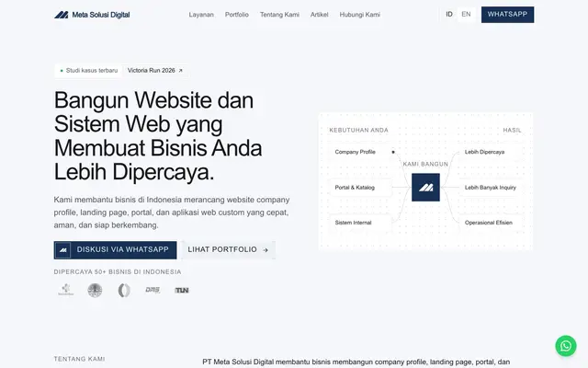This screenshot has width=588, height=368.
Task: Open the floating WhatsApp chat bubble
Action: (x=566, y=346)
